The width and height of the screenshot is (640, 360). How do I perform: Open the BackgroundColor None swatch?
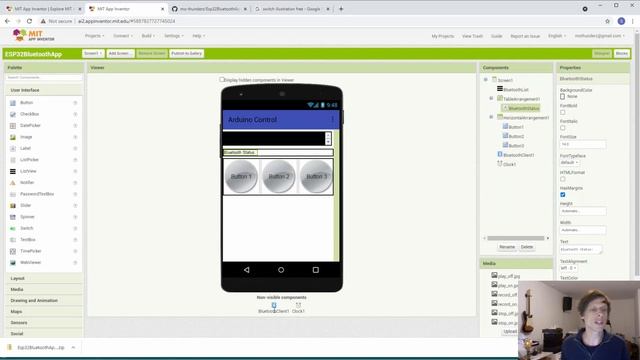click(x=563, y=97)
